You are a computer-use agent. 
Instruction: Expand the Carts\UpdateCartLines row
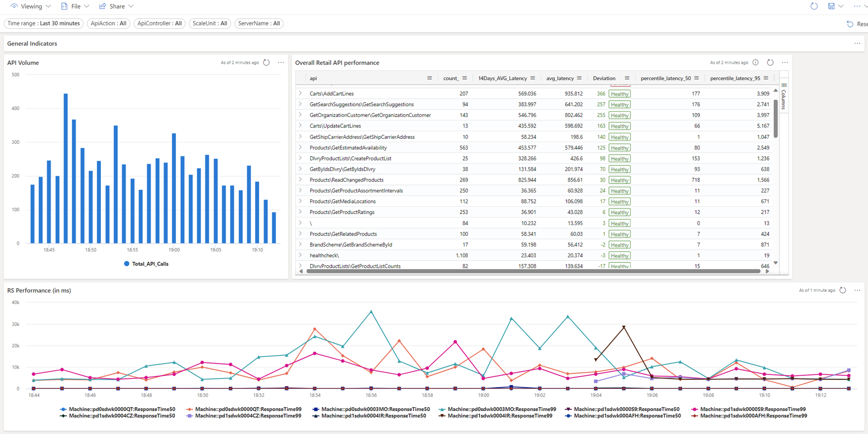click(300, 126)
